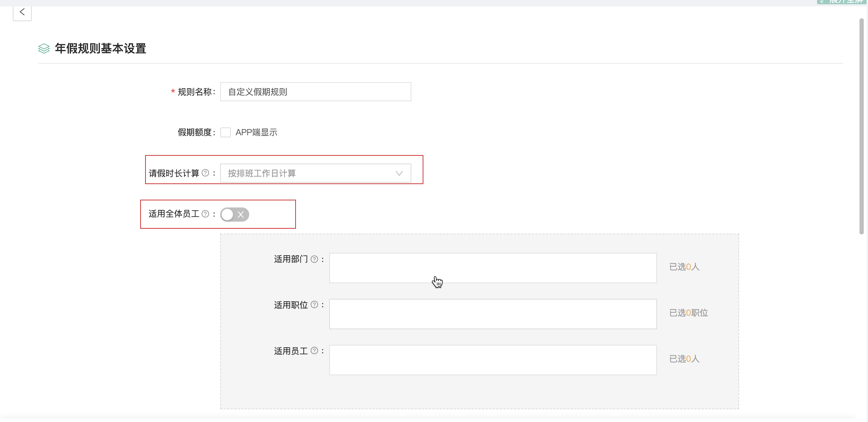The image size is (868, 422).
Task: Click the vertical scrollbar on right
Action: [x=862, y=126]
